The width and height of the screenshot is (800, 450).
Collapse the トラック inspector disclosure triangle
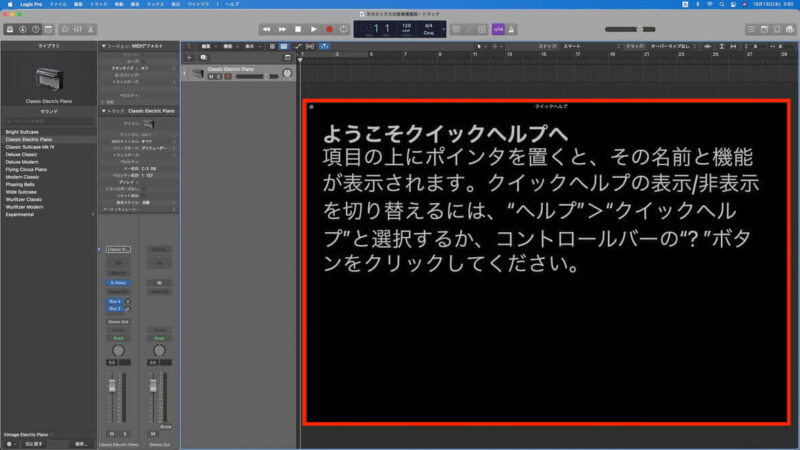click(104, 109)
